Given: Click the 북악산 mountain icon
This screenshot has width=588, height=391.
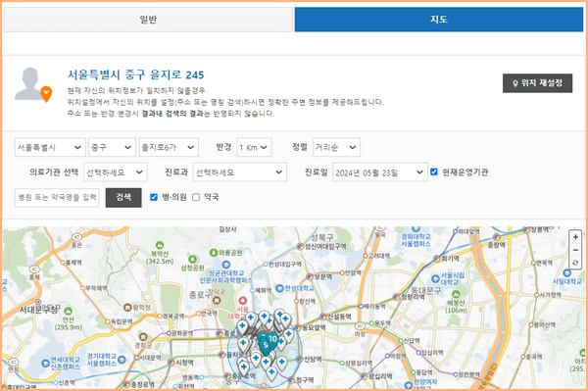Looking at the screenshot, I should point(160,245).
